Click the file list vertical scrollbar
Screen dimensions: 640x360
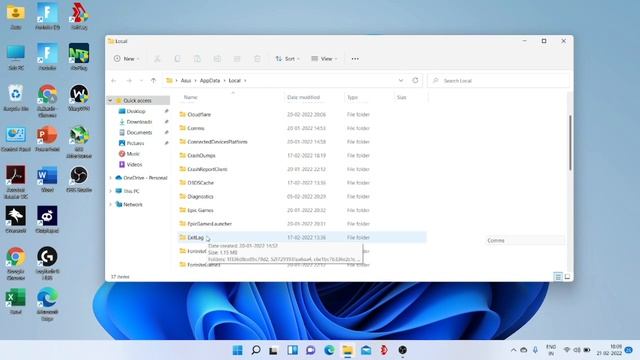[x=570, y=143]
